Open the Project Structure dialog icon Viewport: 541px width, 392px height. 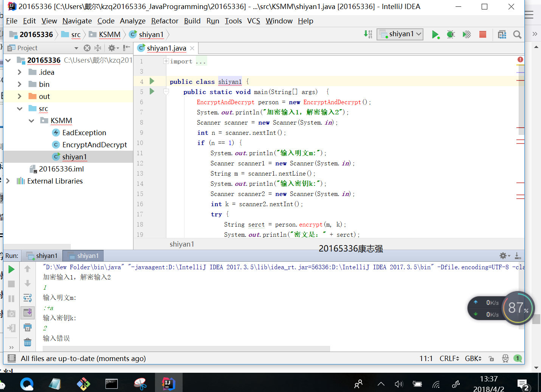point(502,35)
